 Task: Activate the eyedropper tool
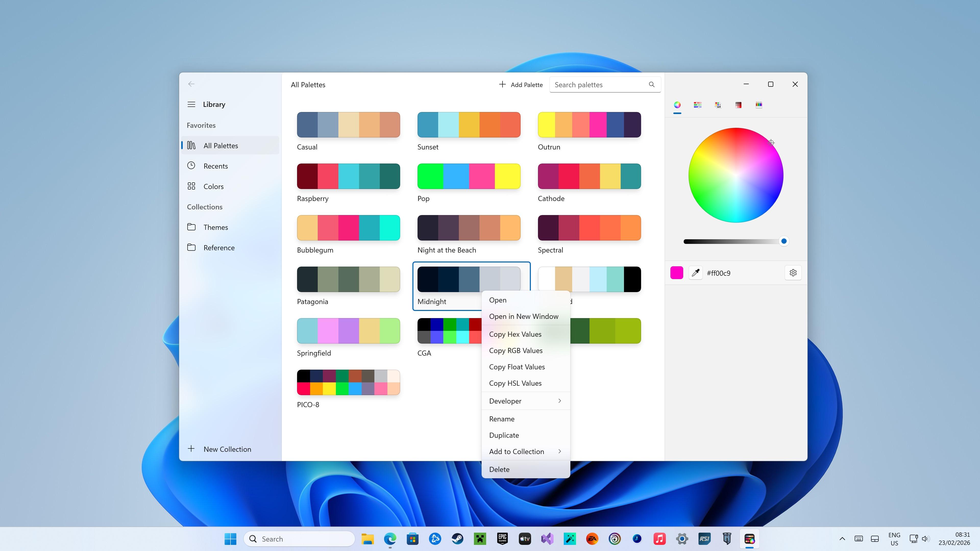tap(695, 273)
